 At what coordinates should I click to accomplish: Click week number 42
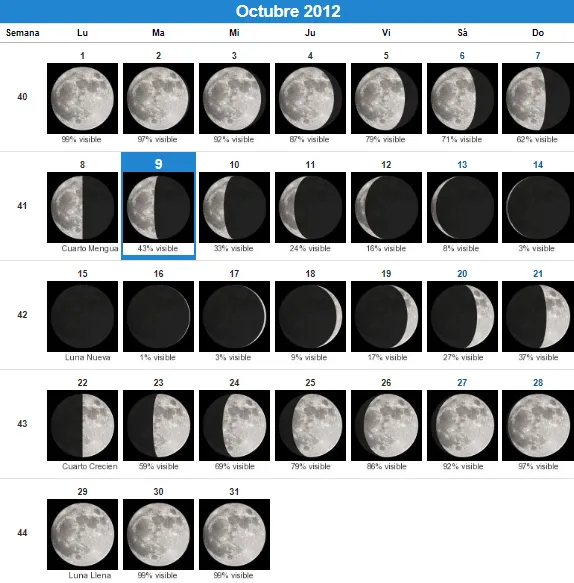[22, 315]
